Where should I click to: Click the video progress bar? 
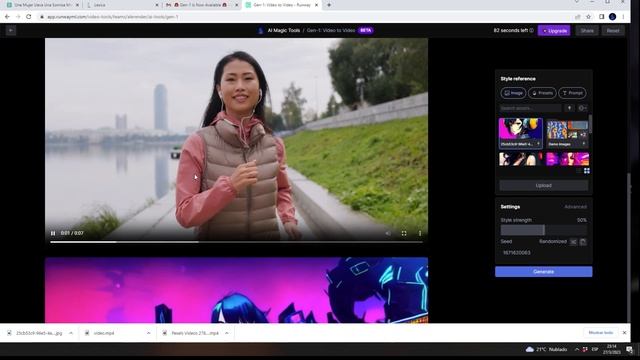(x=236, y=242)
